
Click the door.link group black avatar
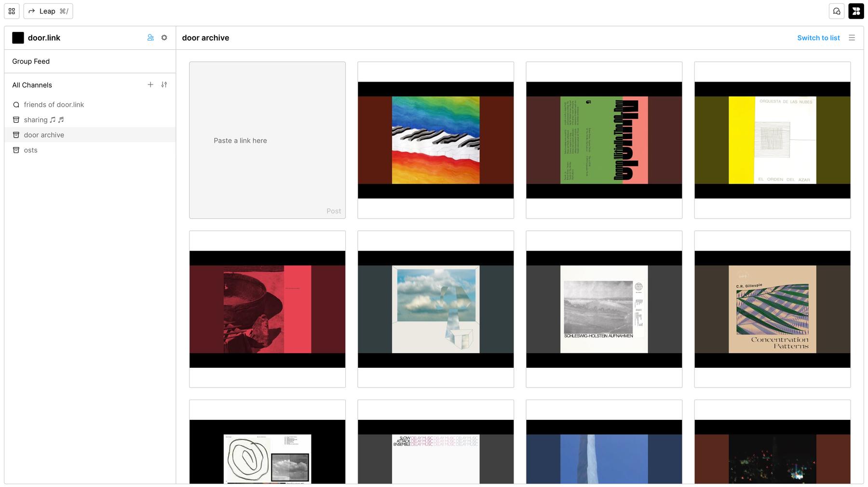click(x=18, y=38)
